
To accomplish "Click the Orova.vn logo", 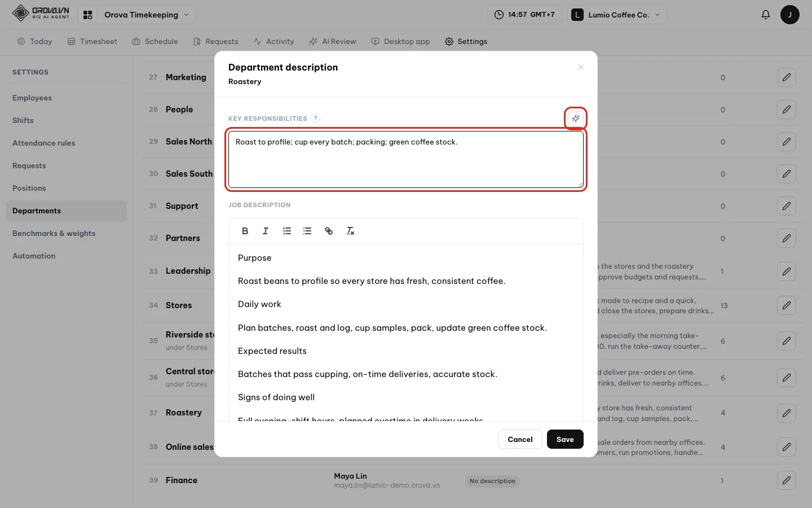I will coord(41,13).
